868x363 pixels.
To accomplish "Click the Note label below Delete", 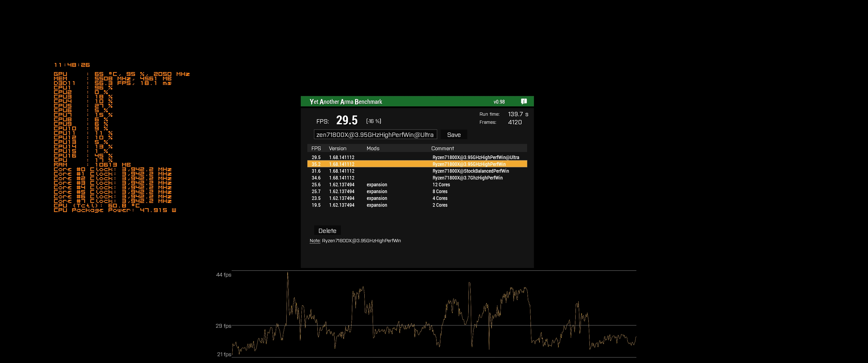I will click(x=315, y=241).
